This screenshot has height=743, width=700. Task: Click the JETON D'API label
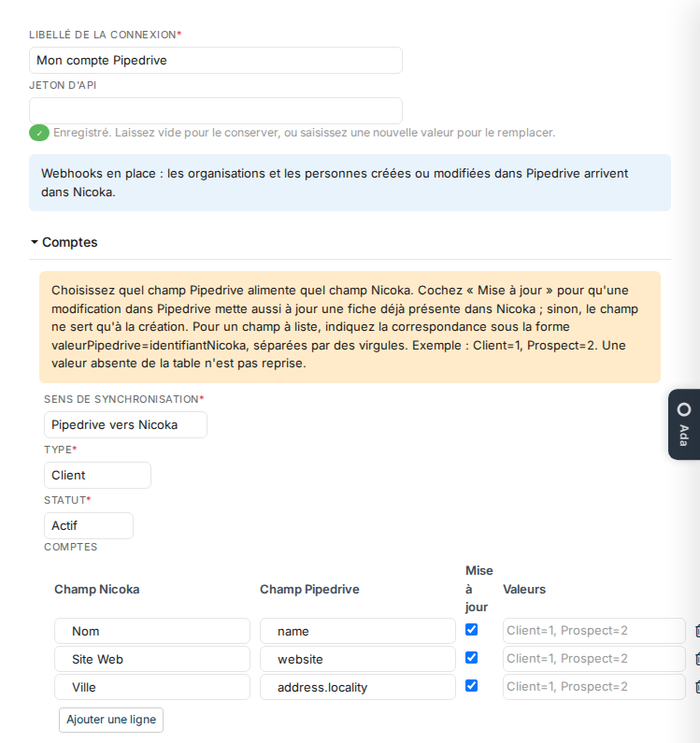coord(63,85)
